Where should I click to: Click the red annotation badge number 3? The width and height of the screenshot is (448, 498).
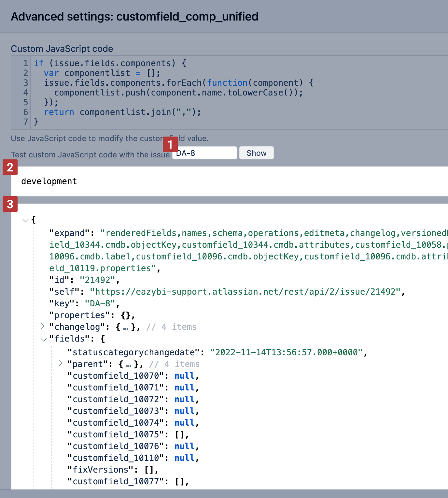pos(10,204)
